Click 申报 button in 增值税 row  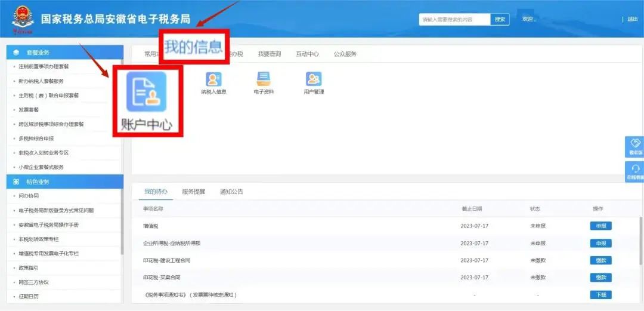[601, 226]
